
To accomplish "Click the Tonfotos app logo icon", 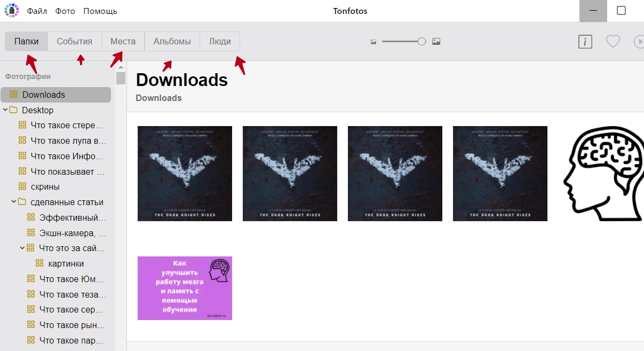I will tap(11, 11).
